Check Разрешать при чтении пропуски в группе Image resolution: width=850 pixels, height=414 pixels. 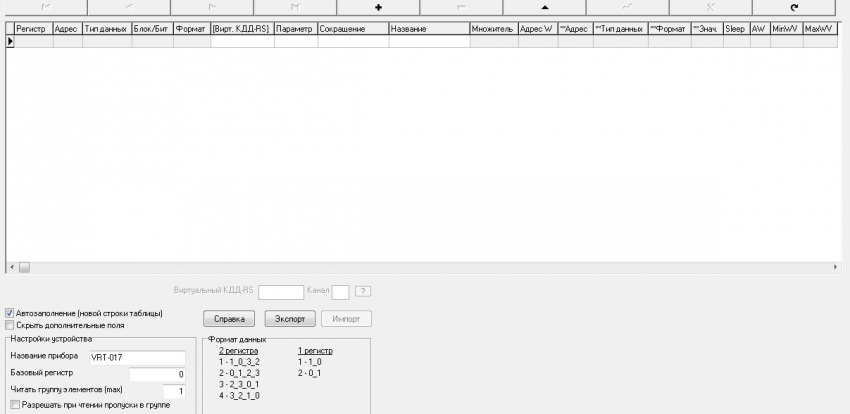[14, 405]
